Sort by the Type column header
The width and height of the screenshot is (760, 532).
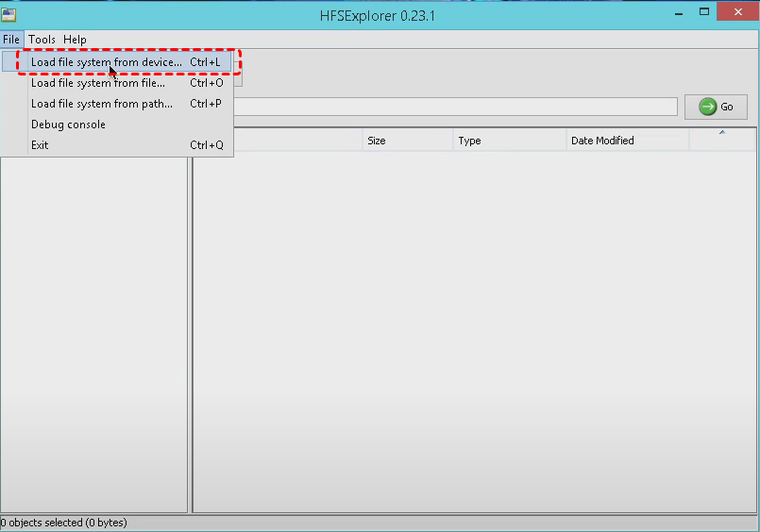tap(508, 141)
